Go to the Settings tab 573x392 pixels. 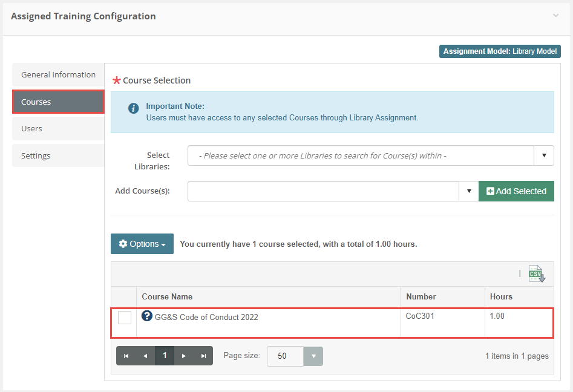click(x=58, y=156)
